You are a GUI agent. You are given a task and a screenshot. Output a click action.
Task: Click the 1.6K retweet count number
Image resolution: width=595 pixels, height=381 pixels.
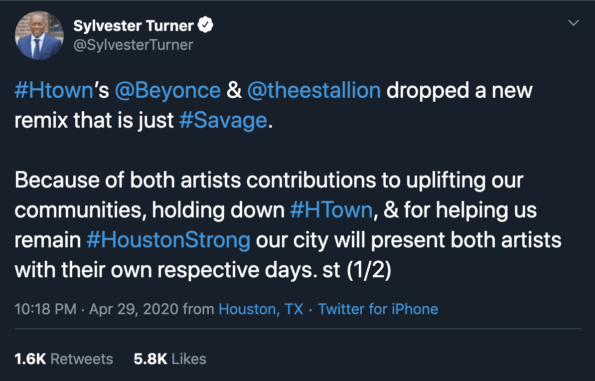pyautogui.click(x=30, y=359)
